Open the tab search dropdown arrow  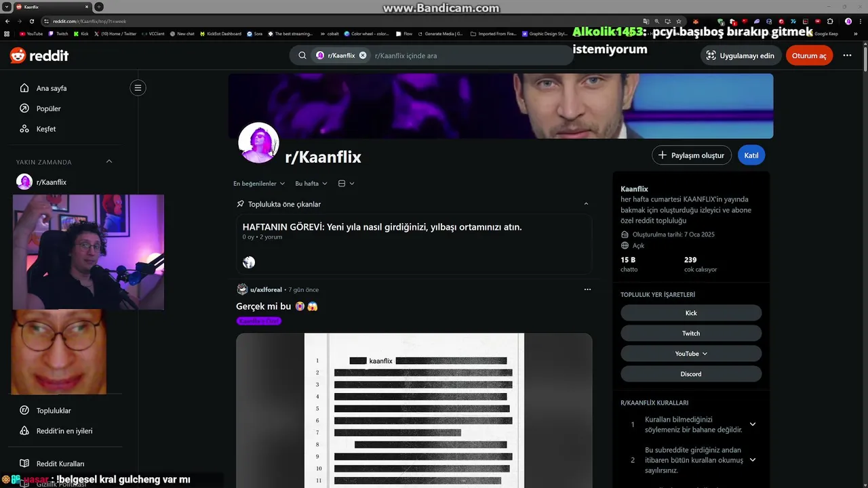6,7
